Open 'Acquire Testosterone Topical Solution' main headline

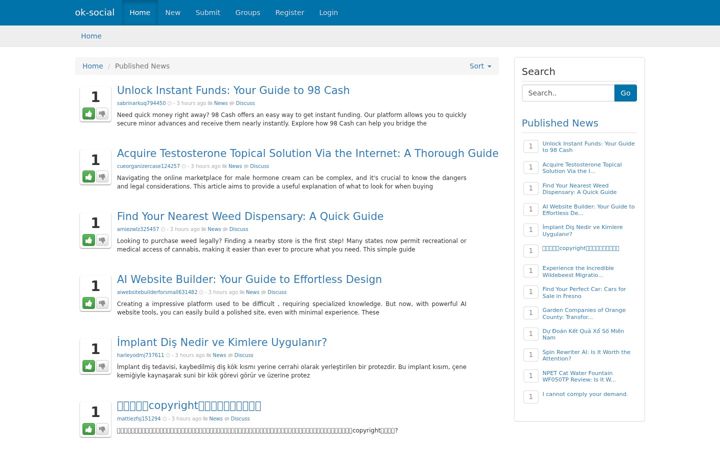pyautogui.click(x=308, y=153)
